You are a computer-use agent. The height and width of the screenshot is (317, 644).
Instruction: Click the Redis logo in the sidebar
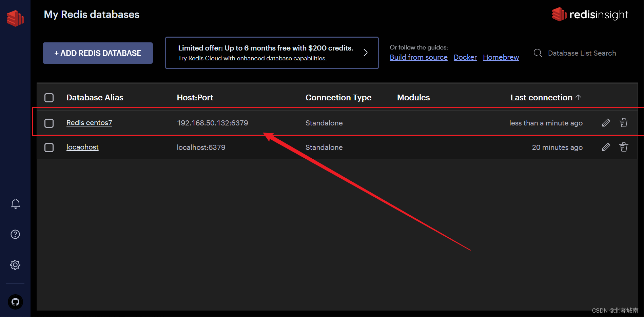15,18
